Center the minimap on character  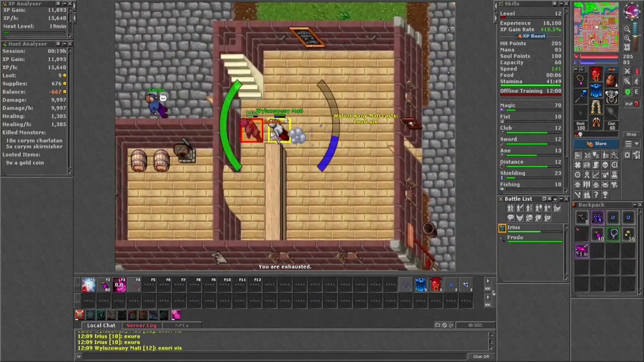pos(627,47)
